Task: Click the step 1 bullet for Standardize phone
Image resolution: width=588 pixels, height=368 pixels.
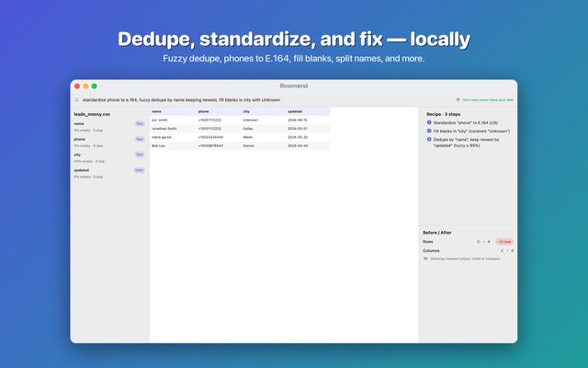Action: click(429, 122)
